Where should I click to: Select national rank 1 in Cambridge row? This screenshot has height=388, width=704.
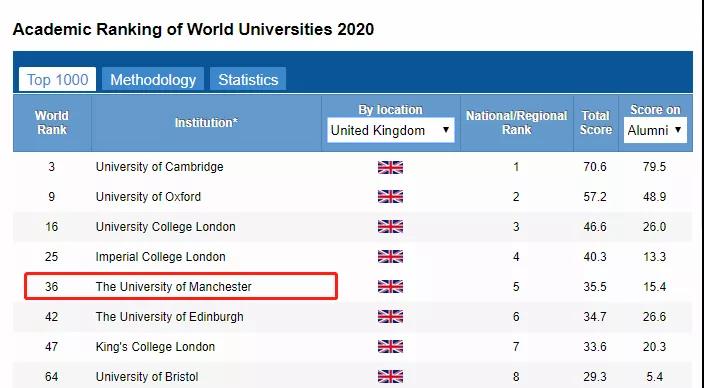pos(516,167)
